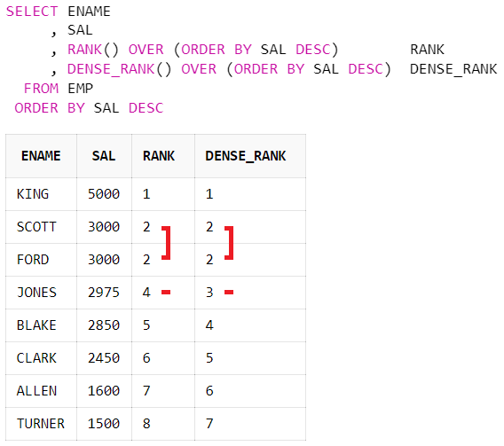The width and height of the screenshot is (504, 446).
Task: Select the 1500 salary cell
Action: [x=104, y=424]
